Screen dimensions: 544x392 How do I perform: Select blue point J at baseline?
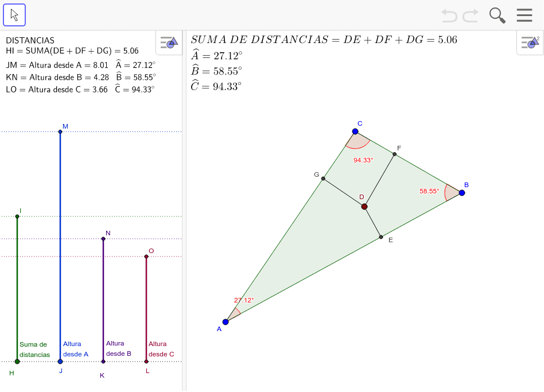point(60,362)
